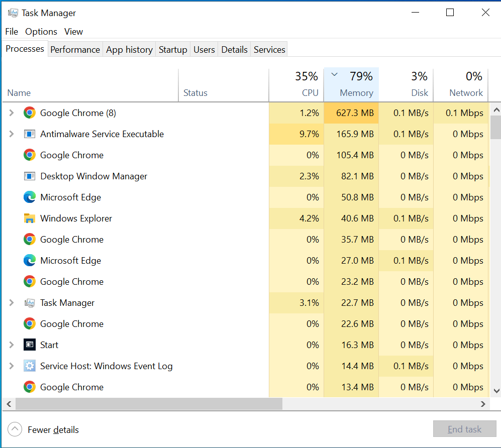
Task: Click the Task Manager process icon
Action: (30, 303)
